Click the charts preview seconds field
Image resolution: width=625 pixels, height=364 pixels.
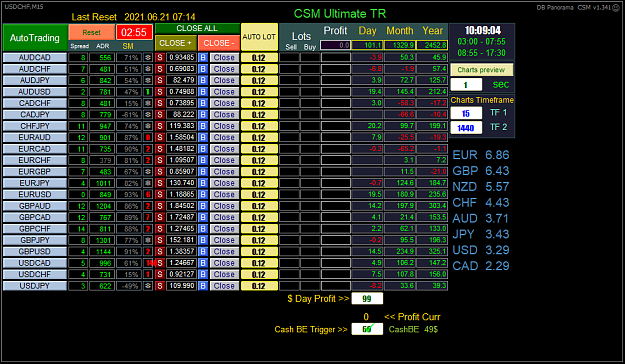click(x=466, y=85)
